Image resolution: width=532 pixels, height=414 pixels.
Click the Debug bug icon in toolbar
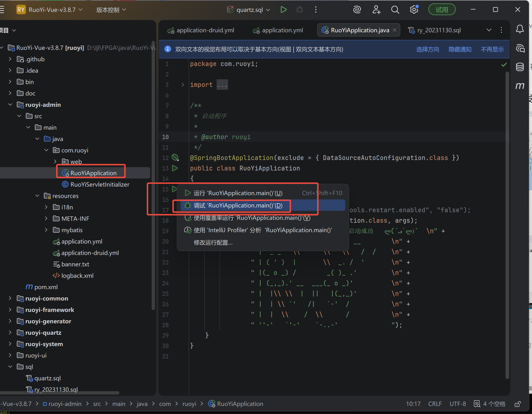pos(300,10)
